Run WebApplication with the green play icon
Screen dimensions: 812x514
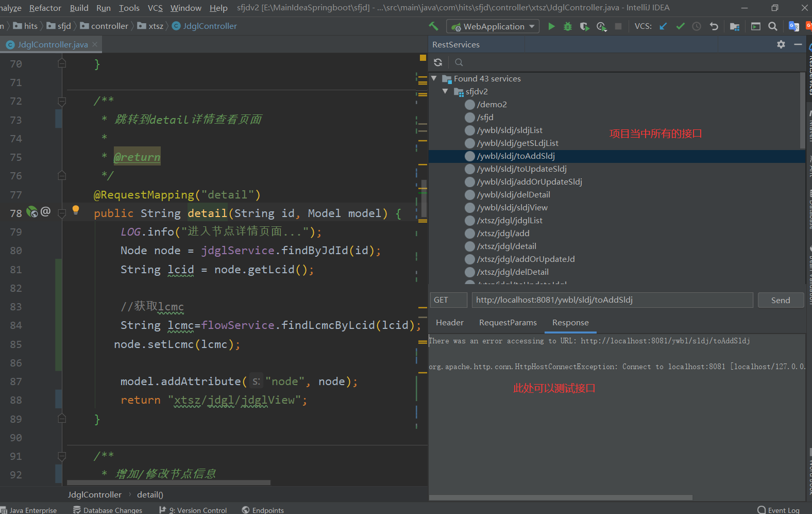[x=551, y=26]
